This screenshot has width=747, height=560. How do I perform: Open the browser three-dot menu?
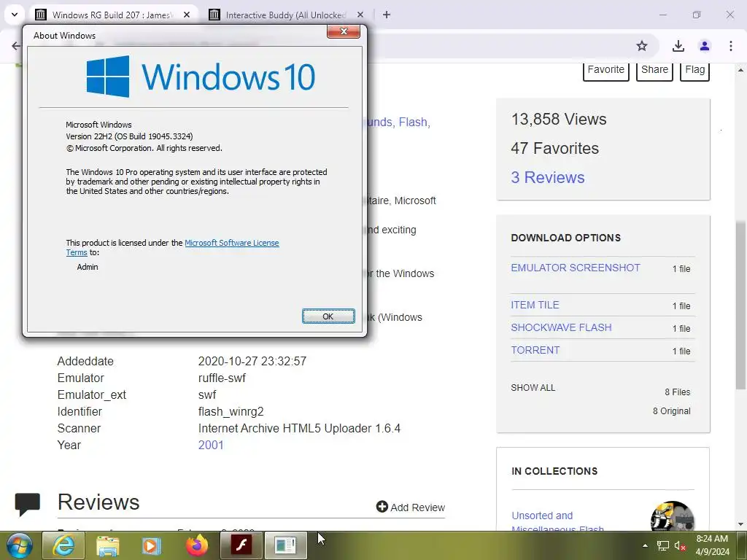click(731, 46)
